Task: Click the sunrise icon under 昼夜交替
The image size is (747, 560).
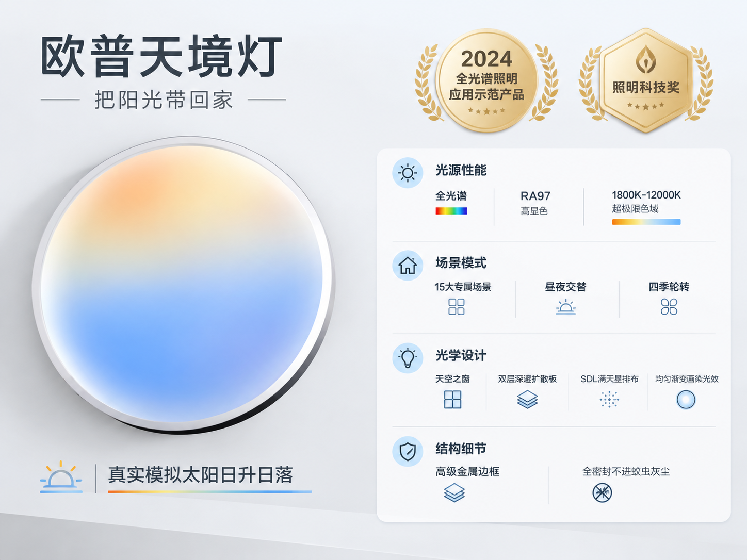Action: [566, 307]
